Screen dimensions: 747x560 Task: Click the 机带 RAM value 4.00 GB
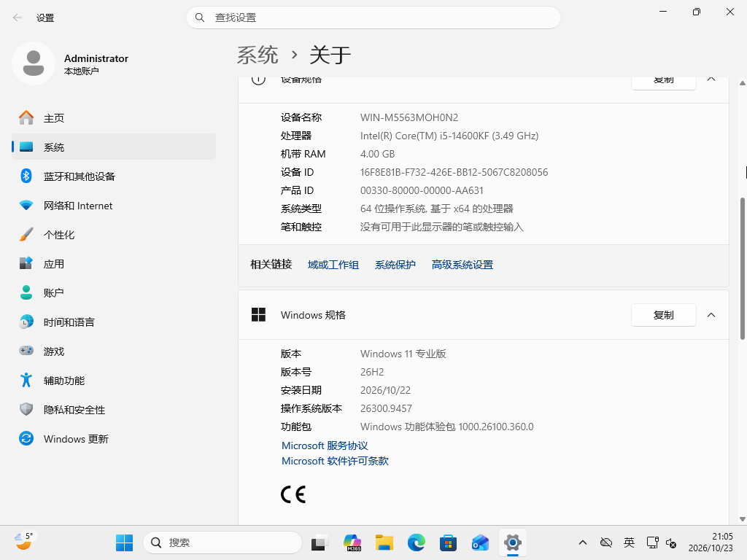coord(377,154)
